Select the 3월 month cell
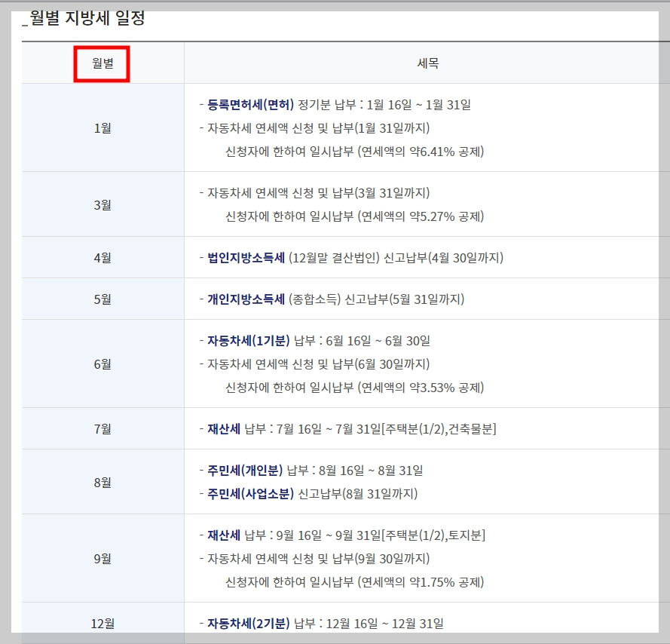Viewport: 670px width, 644px height. 102,205
